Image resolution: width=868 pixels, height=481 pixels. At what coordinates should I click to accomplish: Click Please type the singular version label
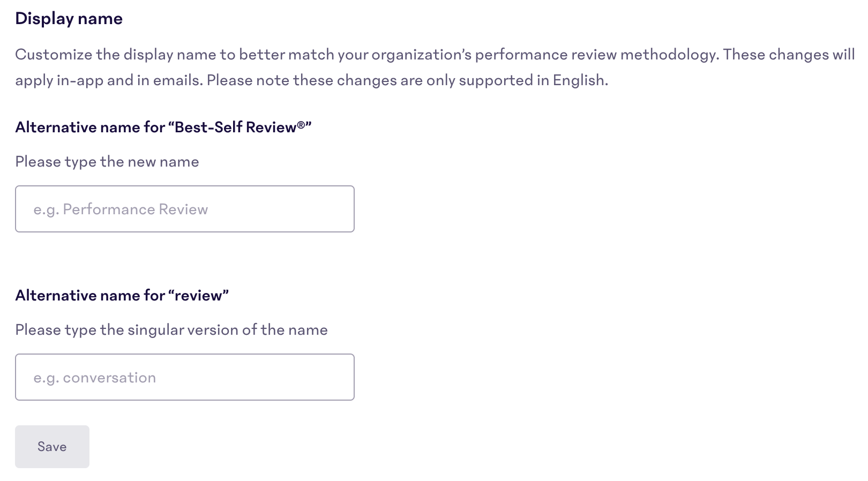(171, 330)
